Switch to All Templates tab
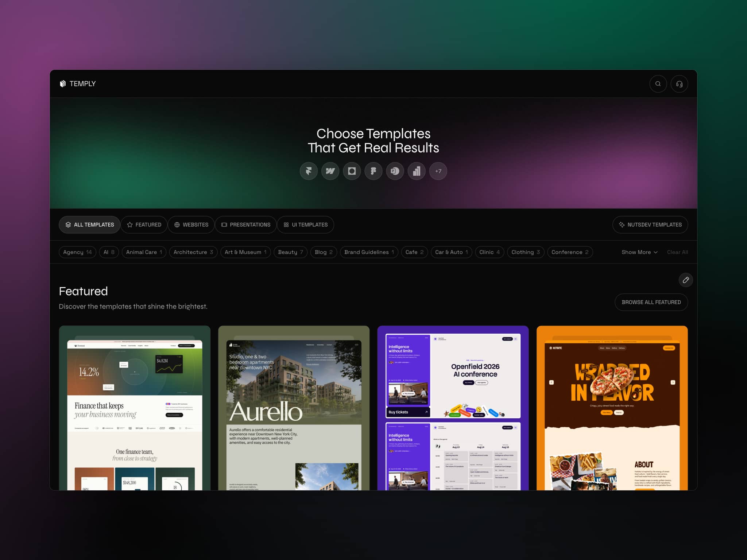 click(89, 225)
